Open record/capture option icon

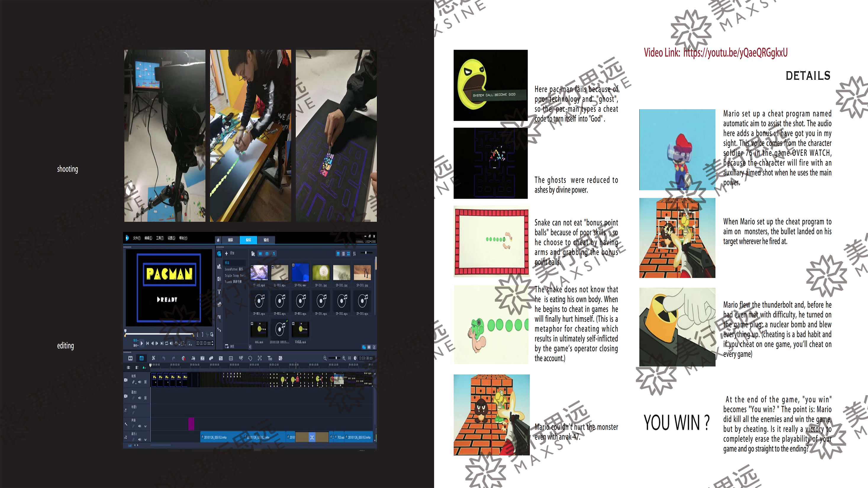coord(184,358)
